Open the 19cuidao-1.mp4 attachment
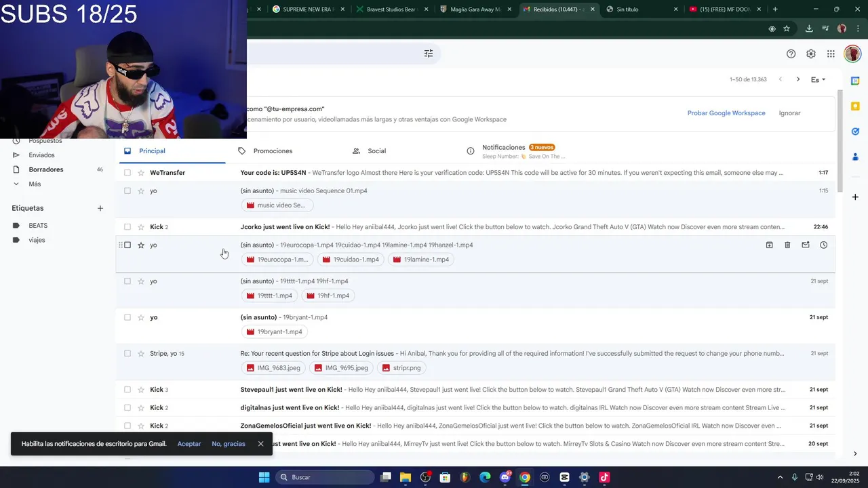This screenshot has width=868, height=488. (351, 260)
